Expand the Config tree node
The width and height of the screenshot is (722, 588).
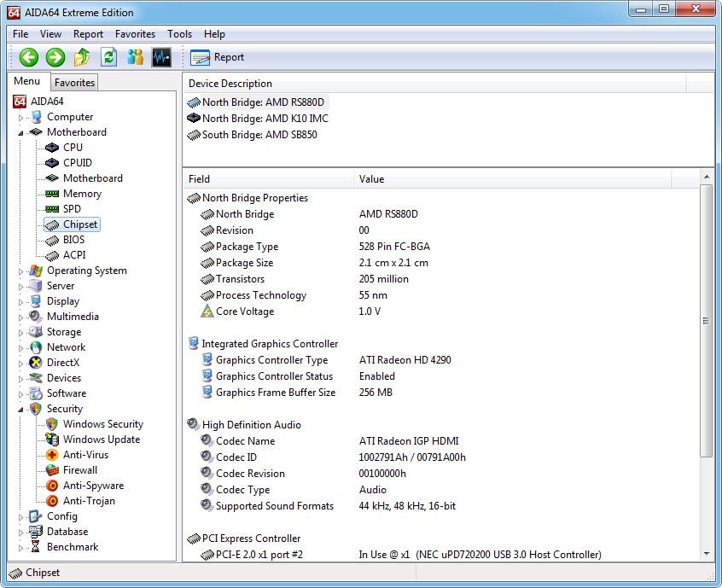[20, 517]
